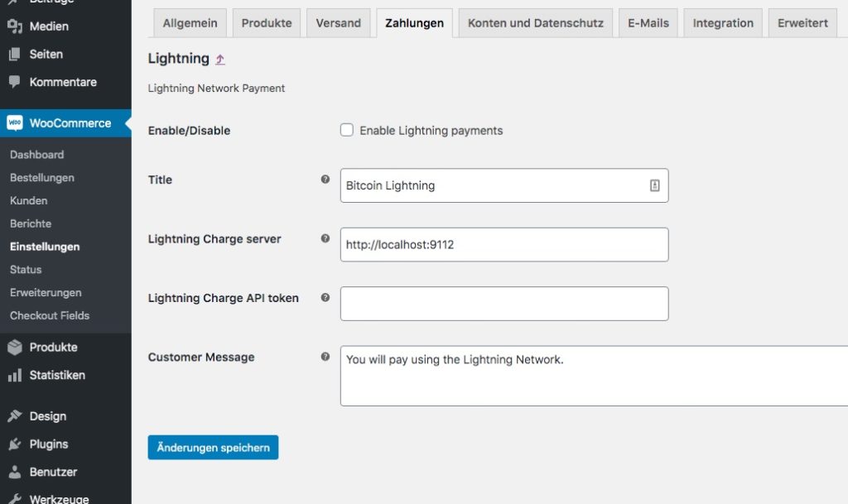
Task: Click help icon for Customer Message
Action: tap(325, 357)
